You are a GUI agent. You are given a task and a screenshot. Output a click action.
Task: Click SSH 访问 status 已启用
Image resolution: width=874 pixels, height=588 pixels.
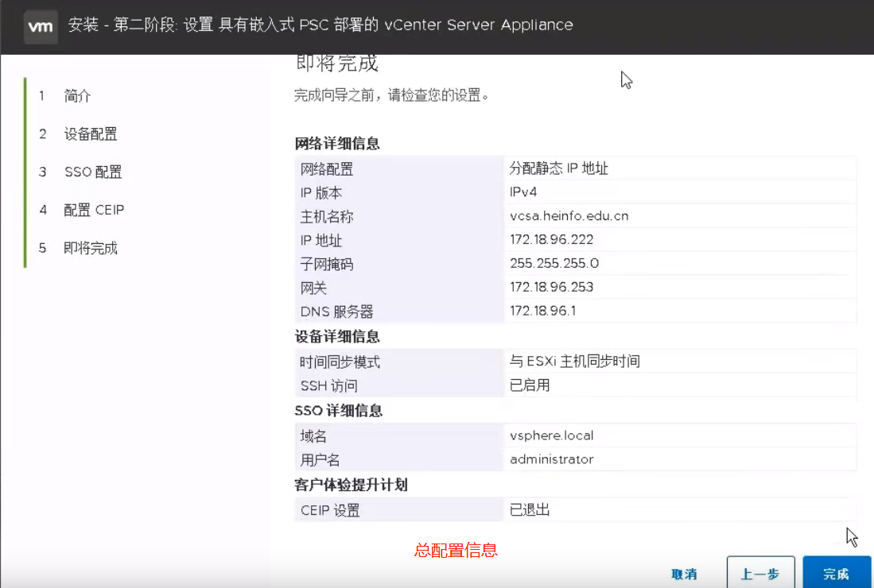[530, 385]
